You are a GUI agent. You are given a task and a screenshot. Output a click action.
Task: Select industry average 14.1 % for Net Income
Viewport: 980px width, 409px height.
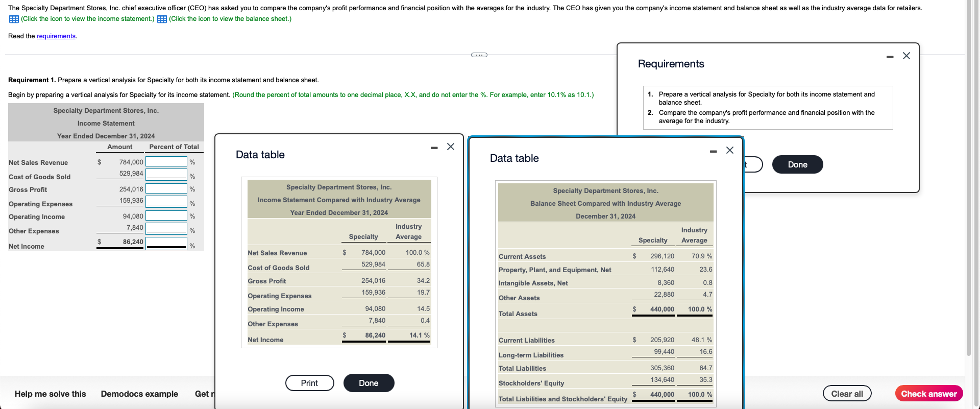[420, 335]
